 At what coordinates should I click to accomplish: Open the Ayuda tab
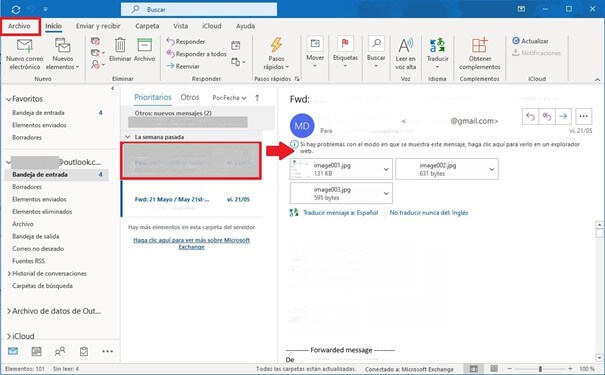point(245,26)
